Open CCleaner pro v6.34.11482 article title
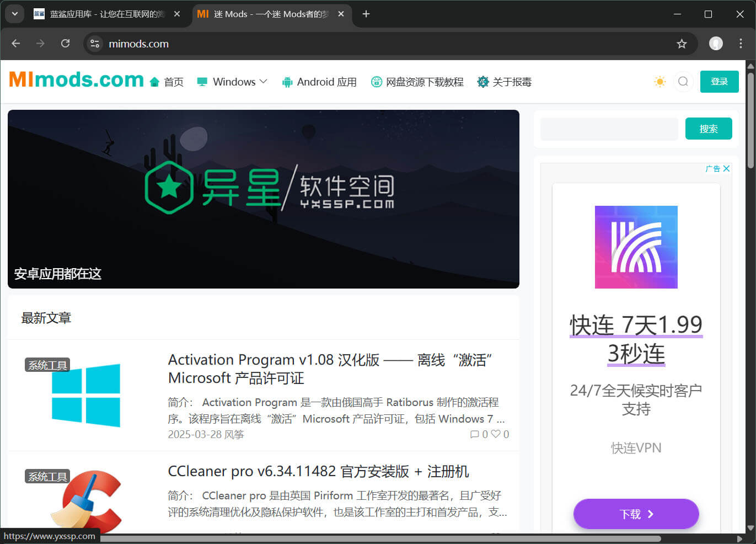 tap(318, 471)
